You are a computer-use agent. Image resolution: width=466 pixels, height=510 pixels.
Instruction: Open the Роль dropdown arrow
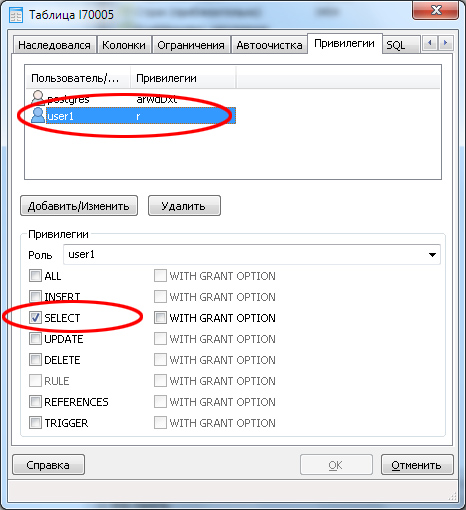(432, 255)
